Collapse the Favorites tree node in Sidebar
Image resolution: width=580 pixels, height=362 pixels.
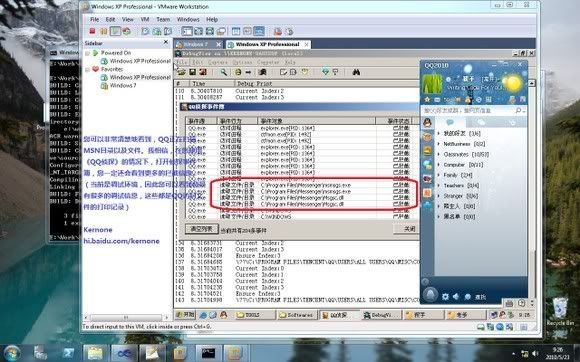(x=88, y=70)
